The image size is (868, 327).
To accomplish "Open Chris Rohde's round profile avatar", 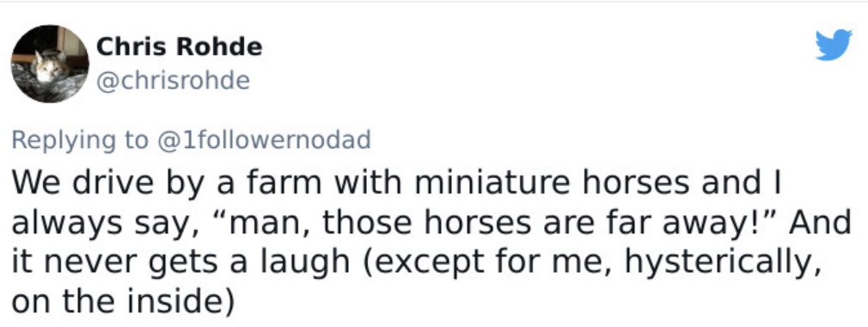I will [x=50, y=64].
